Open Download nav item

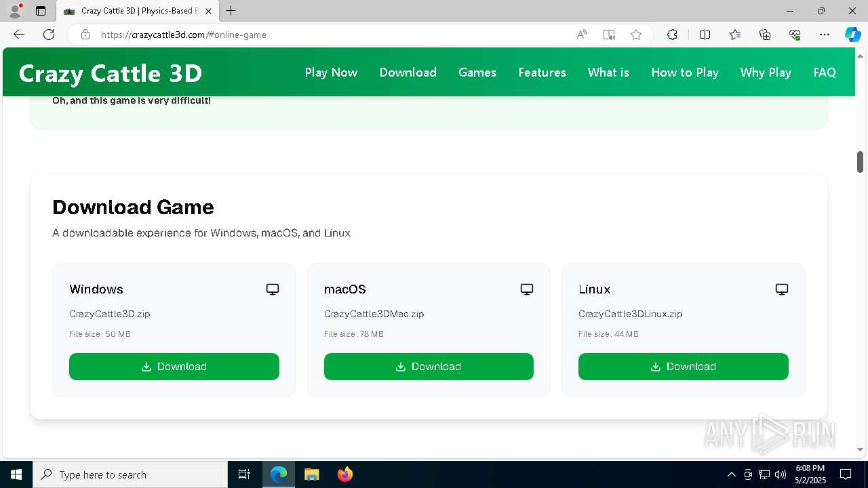pos(408,73)
